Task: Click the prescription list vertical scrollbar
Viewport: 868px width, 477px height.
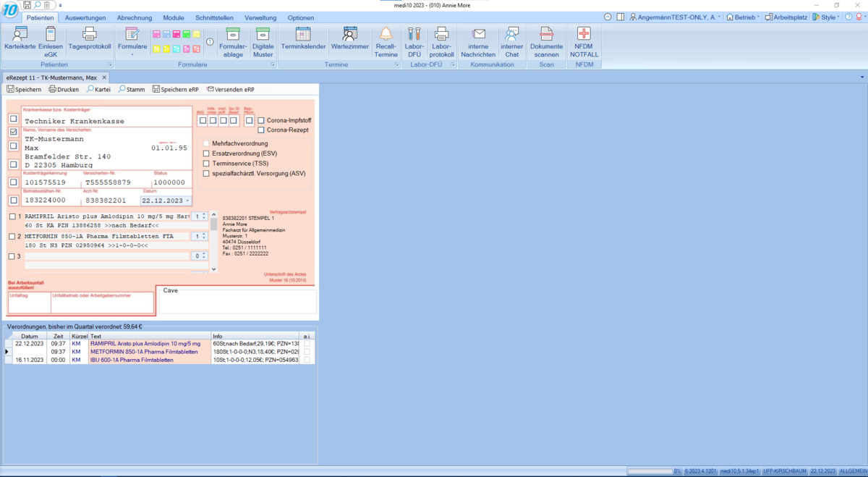Action: click(213, 242)
